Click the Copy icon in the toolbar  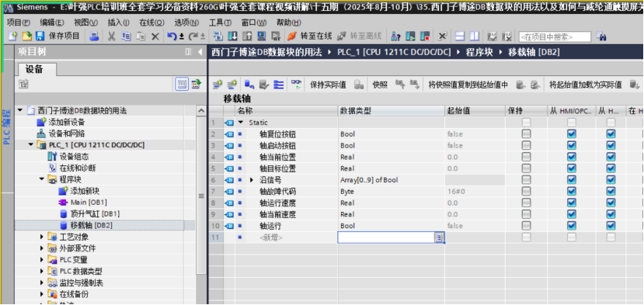point(127,36)
